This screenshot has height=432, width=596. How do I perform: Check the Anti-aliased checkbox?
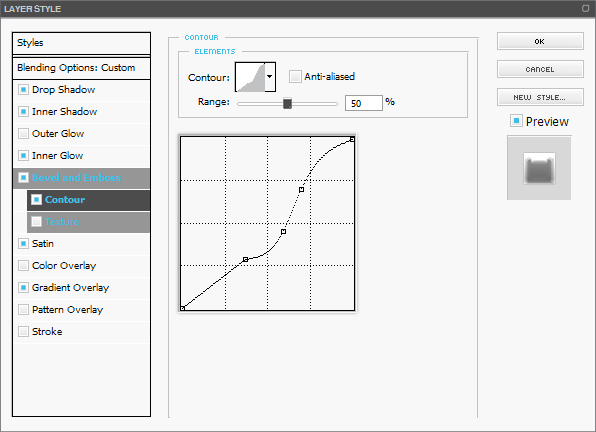click(295, 76)
